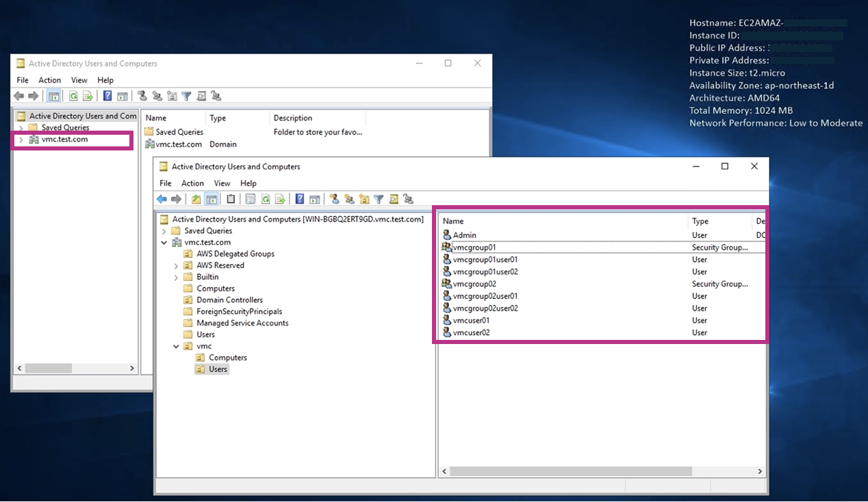Open Help menu in front window

(248, 183)
